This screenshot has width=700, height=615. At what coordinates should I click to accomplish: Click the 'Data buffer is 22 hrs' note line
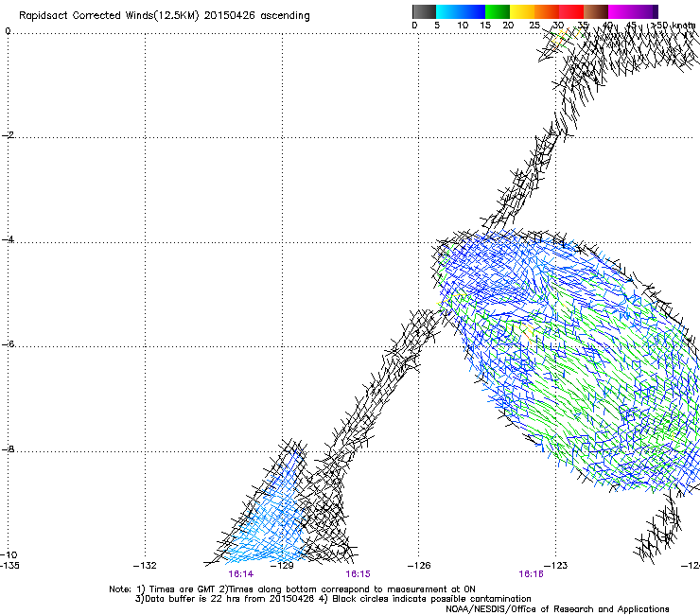tap(333, 599)
